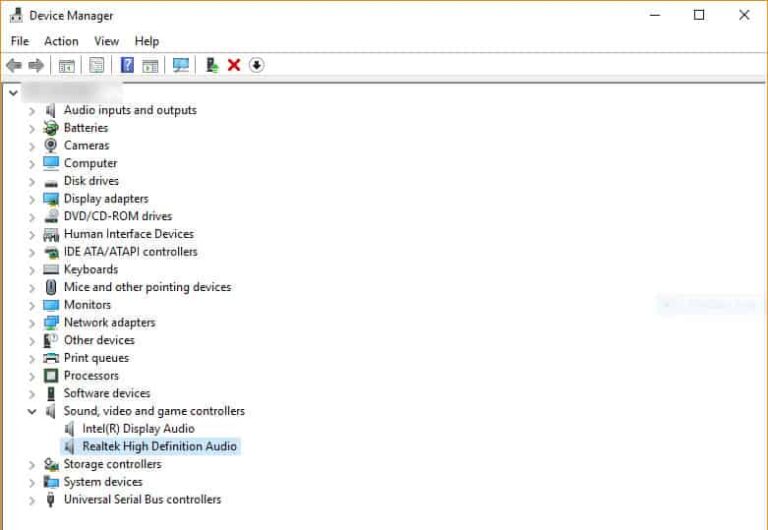Expand the Computer category
This screenshot has width=768, height=530.
(x=32, y=164)
